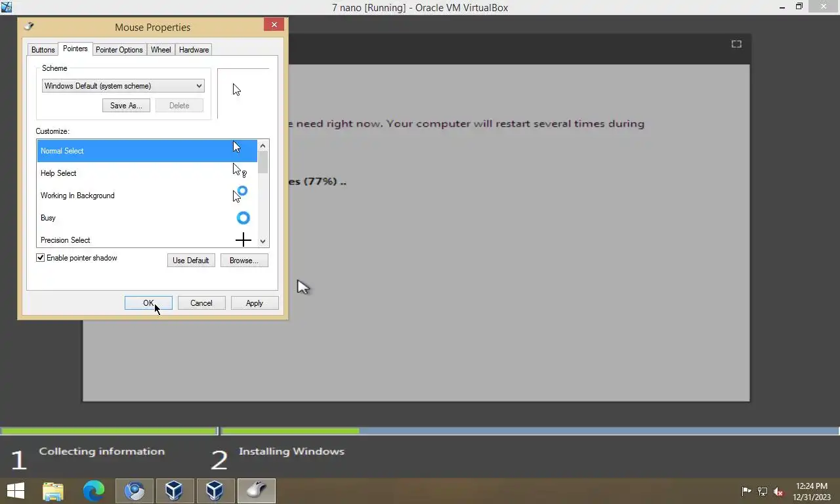Screen dimensions: 840x504
Task: Open the Chromium browser taskbar icon
Action: tap(135, 490)
